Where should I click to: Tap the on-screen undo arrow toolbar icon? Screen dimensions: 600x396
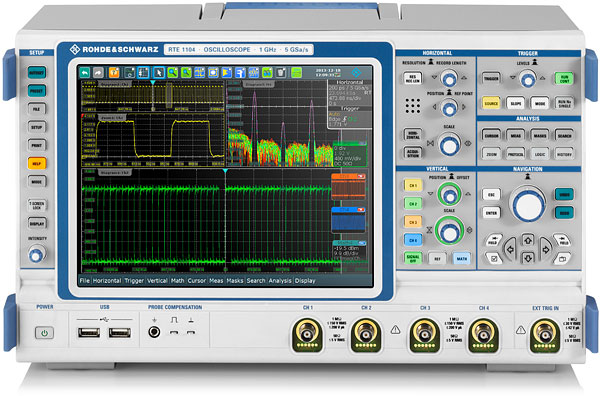84,72
